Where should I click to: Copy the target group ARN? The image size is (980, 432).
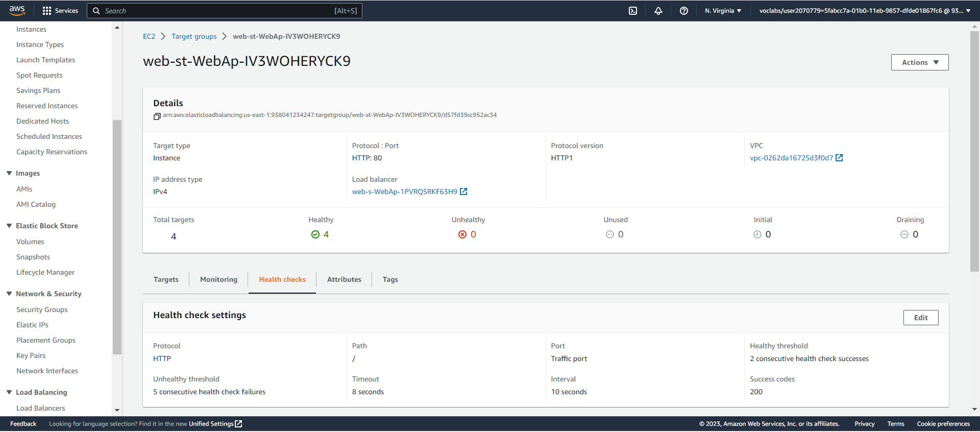(157, 116)
